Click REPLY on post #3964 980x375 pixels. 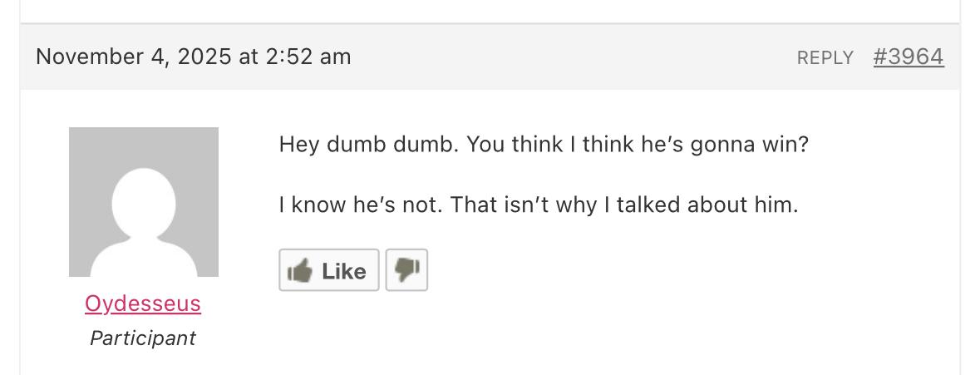825,57
